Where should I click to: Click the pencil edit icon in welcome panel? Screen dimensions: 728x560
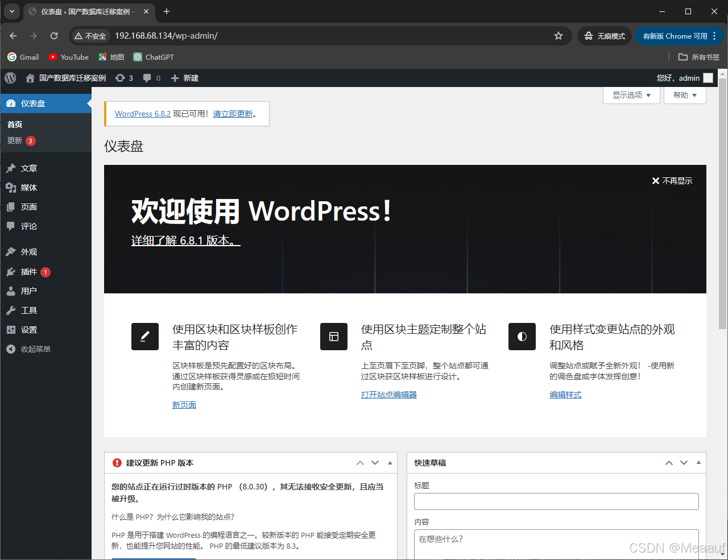(x=145, y=337)
